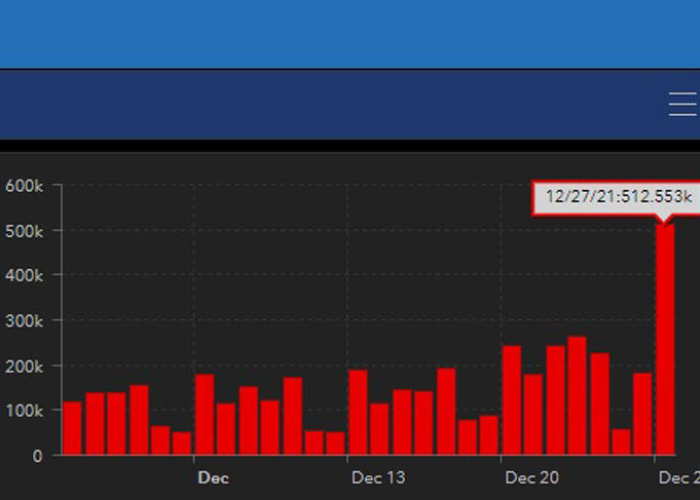700x500 pixels.
Task: Click the Dec 20 x-axis label
Action: pos(532,478)
